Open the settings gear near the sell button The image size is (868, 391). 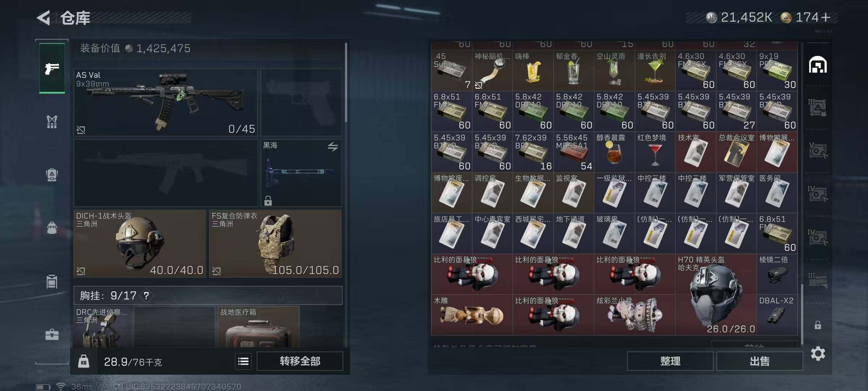click(818, 353)
